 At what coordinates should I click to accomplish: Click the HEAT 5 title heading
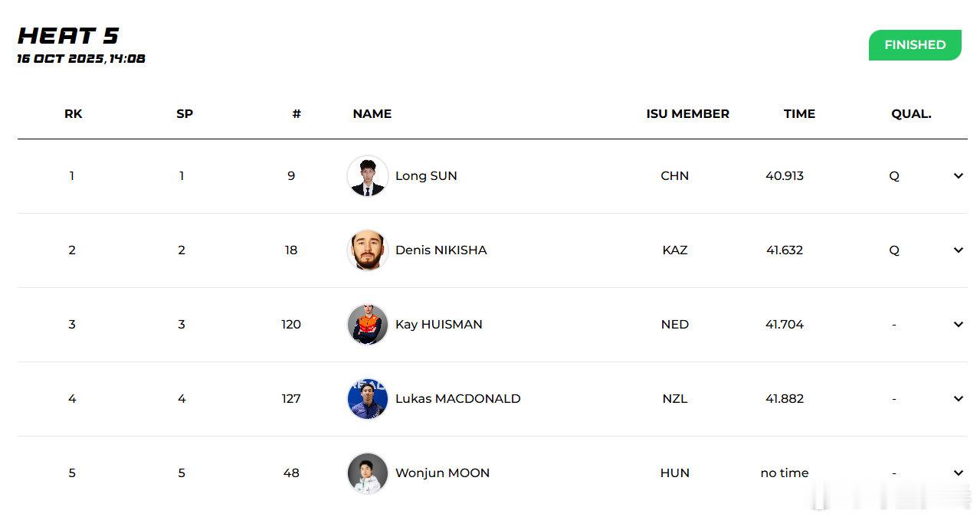[x=68, y=36]
